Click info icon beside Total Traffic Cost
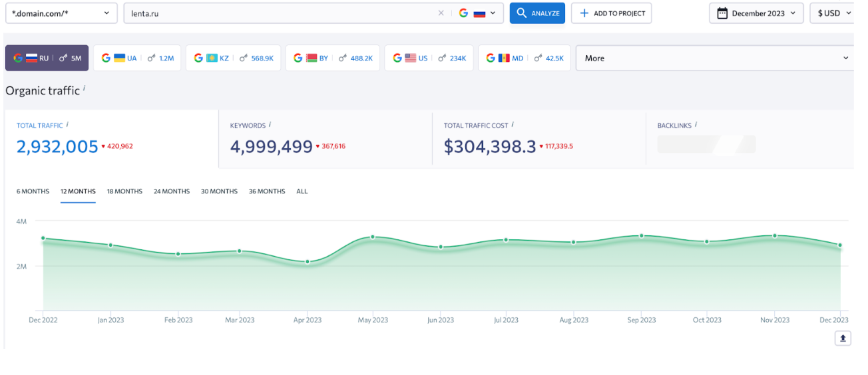 tap(513, 124)
